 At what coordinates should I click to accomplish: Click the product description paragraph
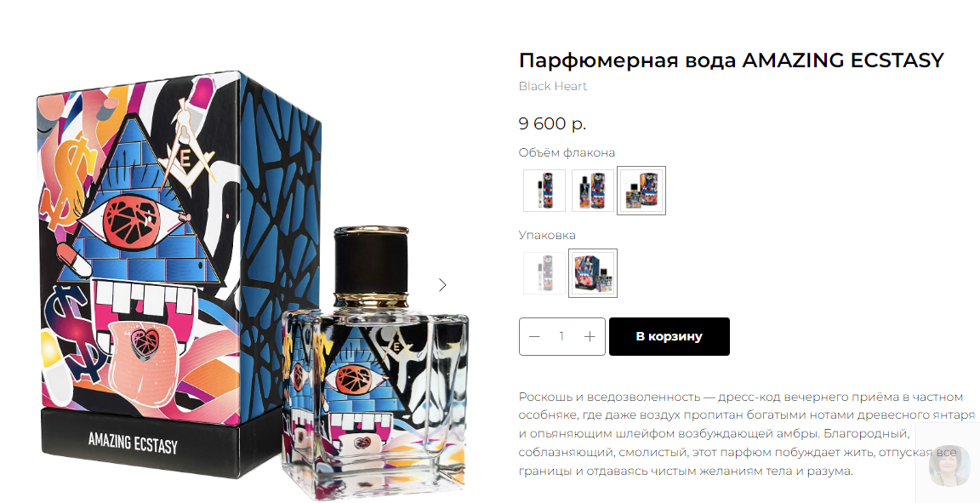tap(746, 433)
